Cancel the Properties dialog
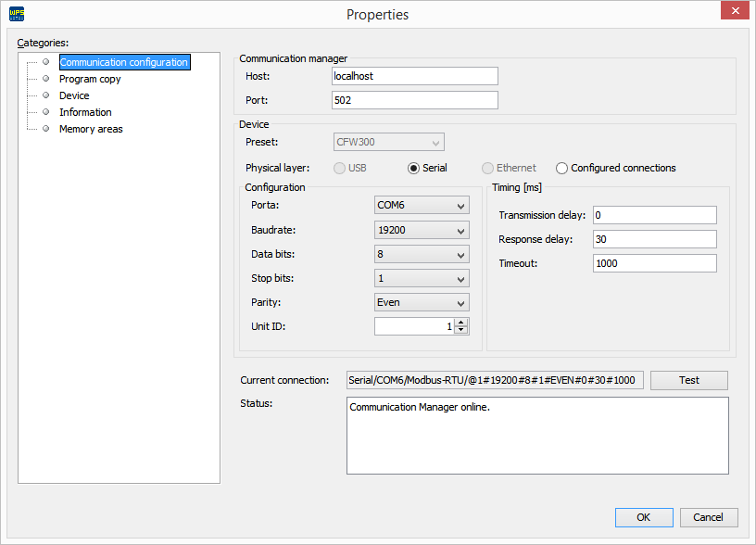 pos(709,517)
